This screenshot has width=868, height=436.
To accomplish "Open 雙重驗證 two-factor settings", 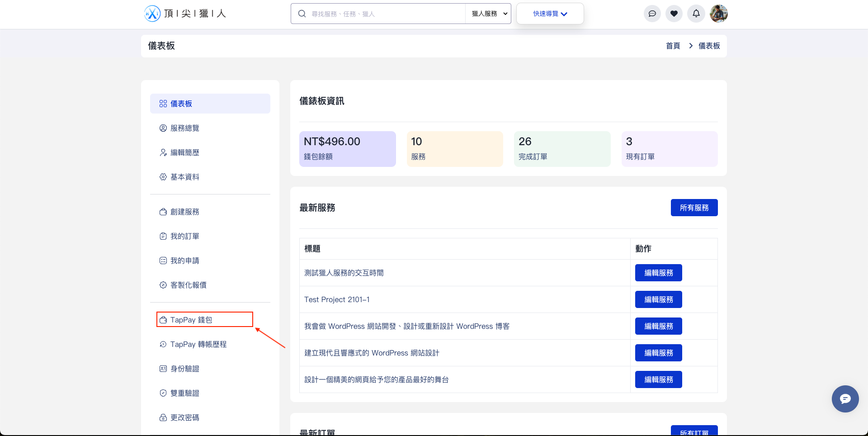I will [x=184, y=393].
